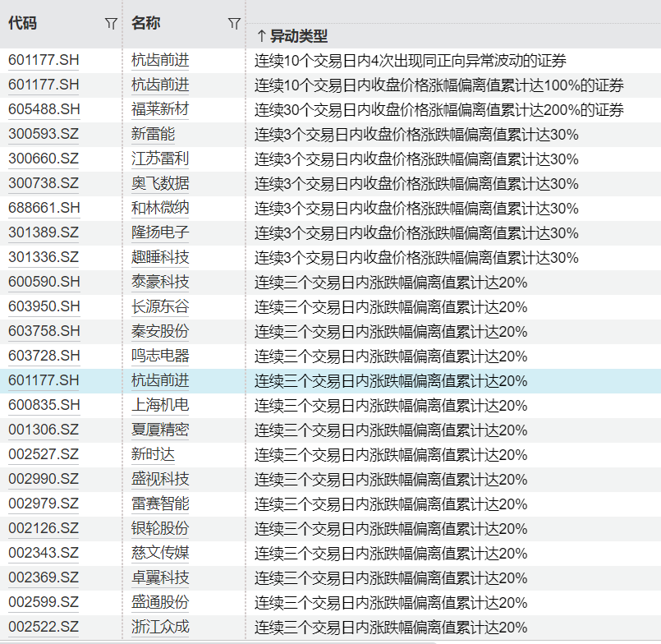Image resolution: width=661 pixels, height=644 pixels.
Task: Open stock code 688661.SH
Action: [x=44, y=208]
